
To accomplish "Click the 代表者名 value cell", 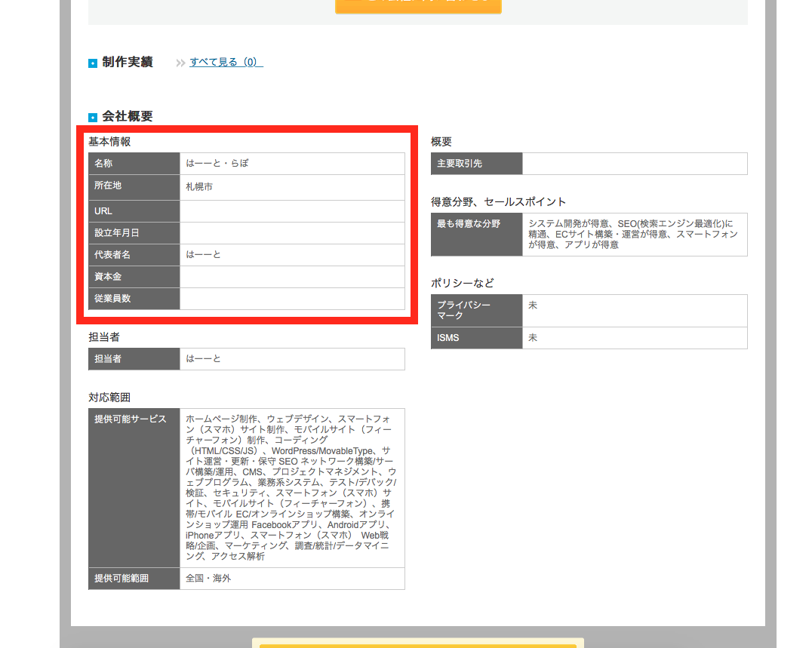I will [x=204, y=255].
